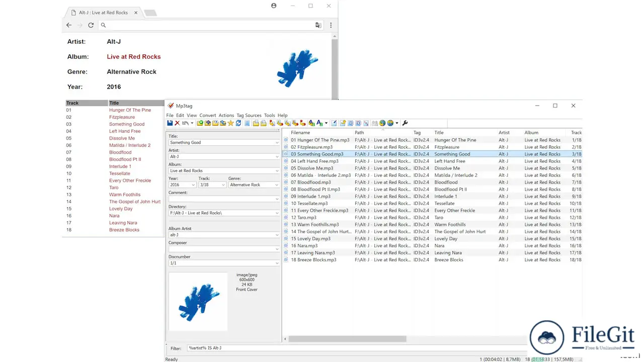Click the Actions (Quick) icon
644x362 pixels.
(319, 123)
